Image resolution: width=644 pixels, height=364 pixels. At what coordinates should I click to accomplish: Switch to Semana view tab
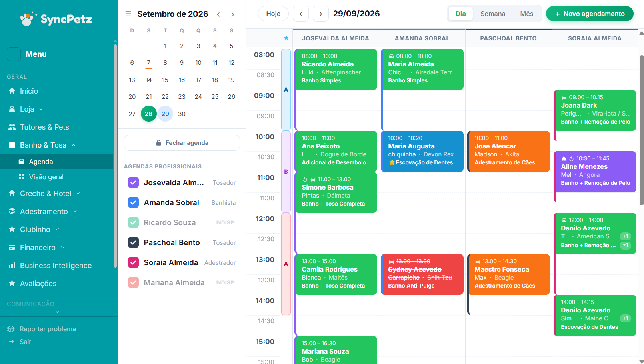point(493,14)
